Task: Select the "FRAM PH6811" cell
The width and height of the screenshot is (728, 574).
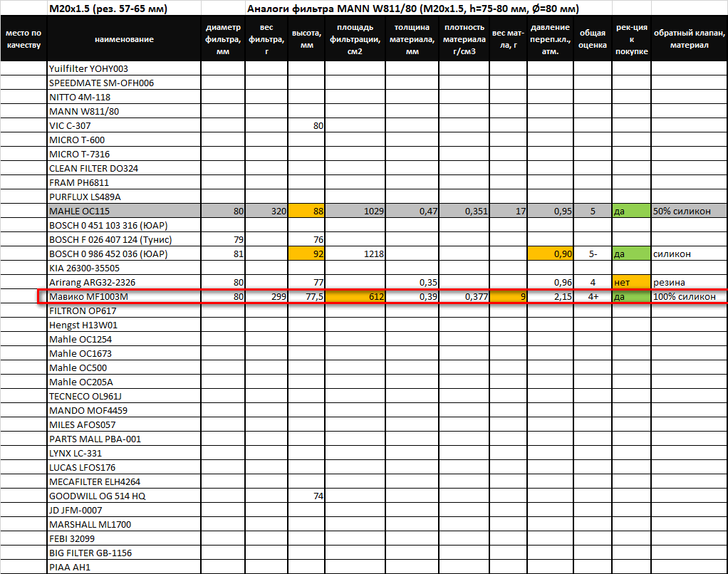Action: tap(124, 183)
